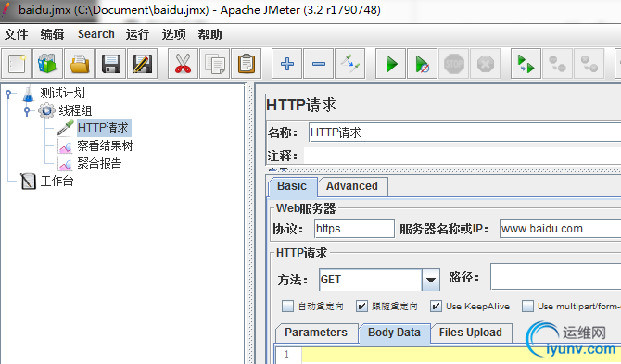The image size is (621, 364).
Task: Click the 路径 path input field
Action: tap(555, 277)
